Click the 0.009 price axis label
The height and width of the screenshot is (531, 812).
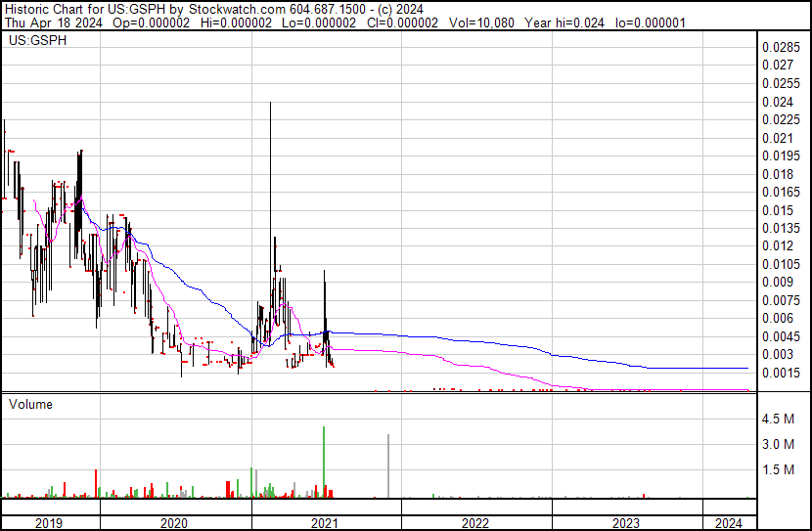coord(778,282)
